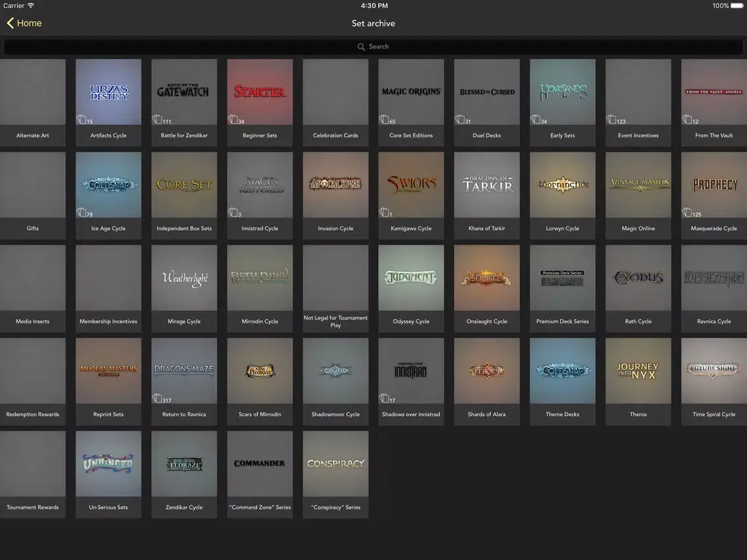
Task: Open "Command Zone" Series tile
Action: 260,475
